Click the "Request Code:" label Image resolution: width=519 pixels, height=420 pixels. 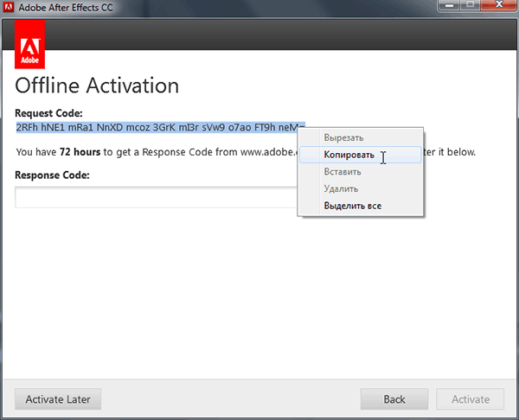(48, 113)
